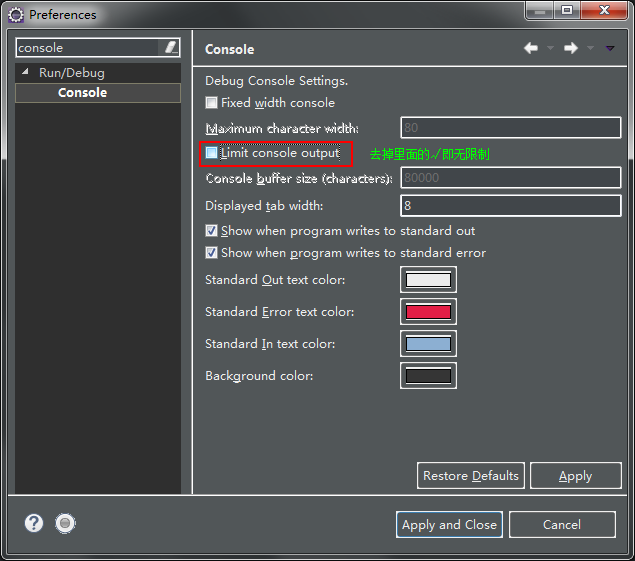Screen dimensions: 635x561
Task: Clear the console filter text icon
Action: [171, 47]
